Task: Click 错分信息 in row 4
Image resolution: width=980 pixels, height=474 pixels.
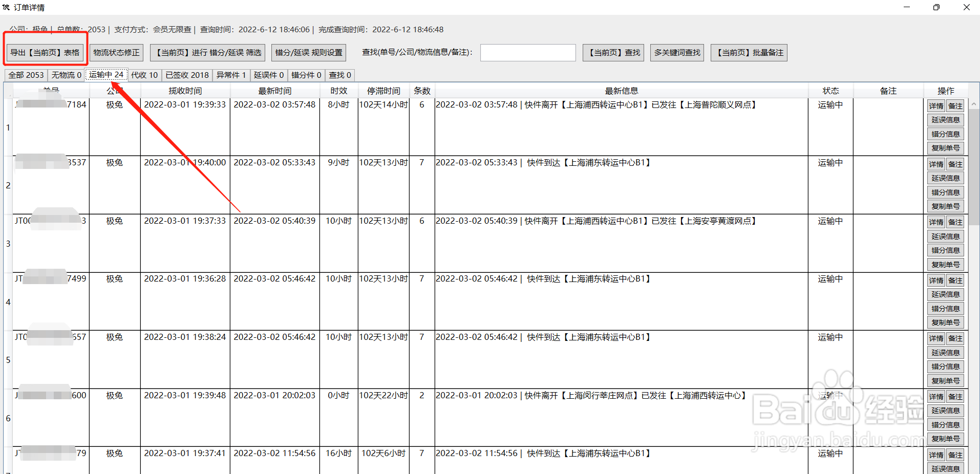Action: tap(946, 309)
